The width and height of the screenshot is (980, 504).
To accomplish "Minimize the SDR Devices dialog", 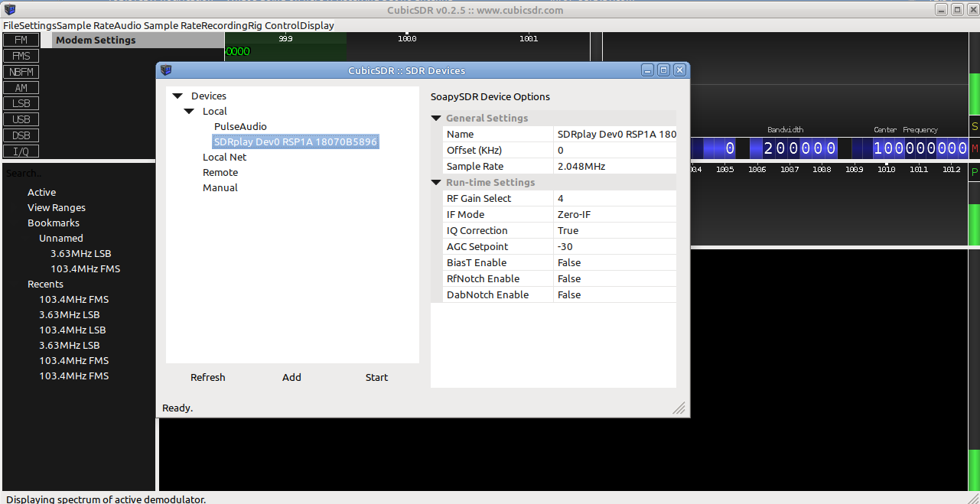I will coord(648,70).
